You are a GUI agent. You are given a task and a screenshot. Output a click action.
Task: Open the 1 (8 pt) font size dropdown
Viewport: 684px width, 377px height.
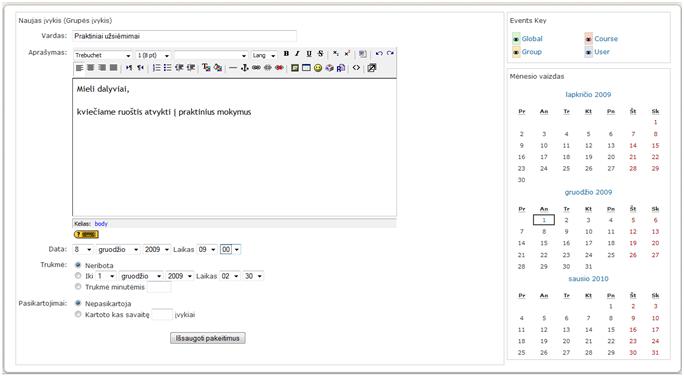click(153, 55)
